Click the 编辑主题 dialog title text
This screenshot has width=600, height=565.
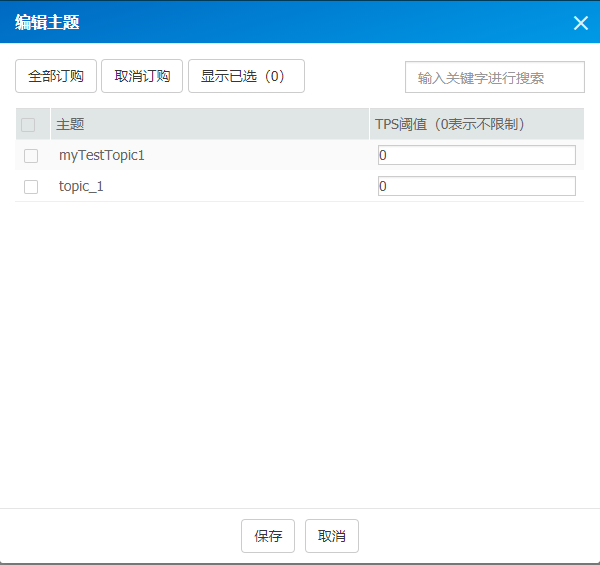[x=47, y=22]
